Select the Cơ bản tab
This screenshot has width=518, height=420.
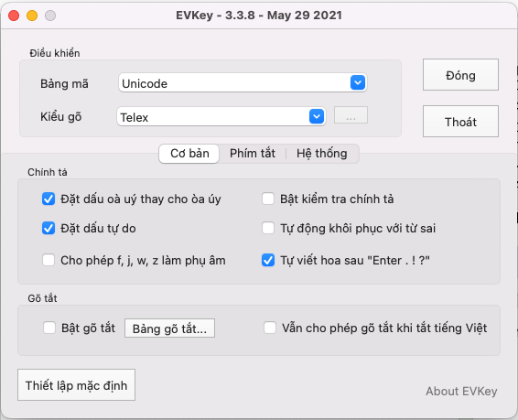(189, 154)
